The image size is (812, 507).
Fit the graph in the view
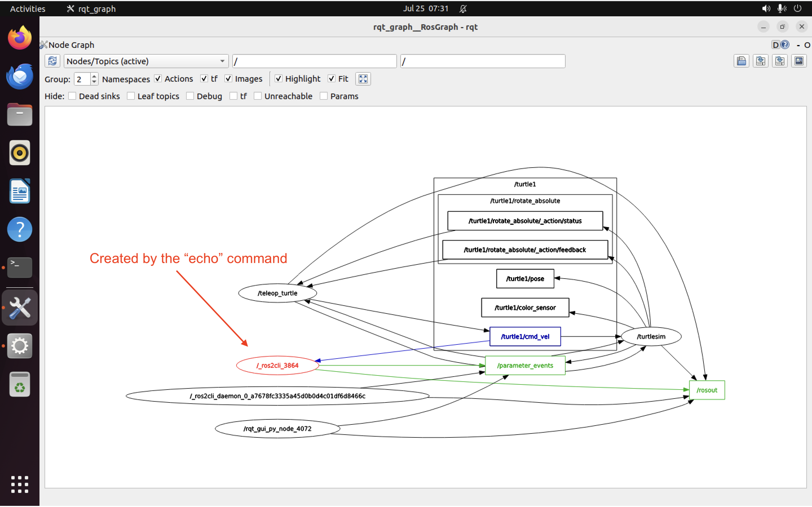[x=363, y=79]
